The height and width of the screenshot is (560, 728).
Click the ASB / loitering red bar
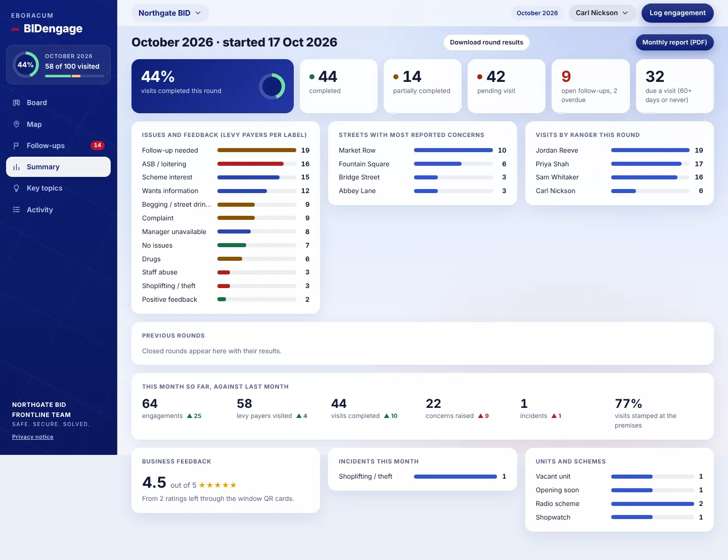(250, 164)
